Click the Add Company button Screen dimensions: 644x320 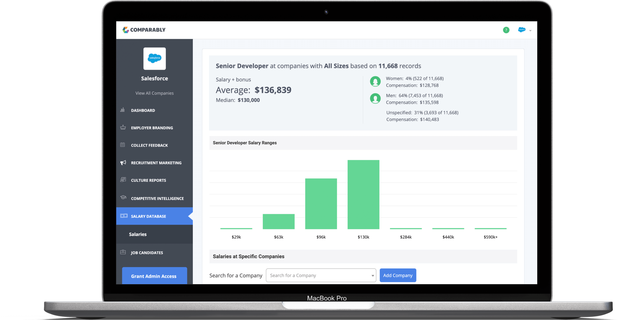(x=398, y=275)
